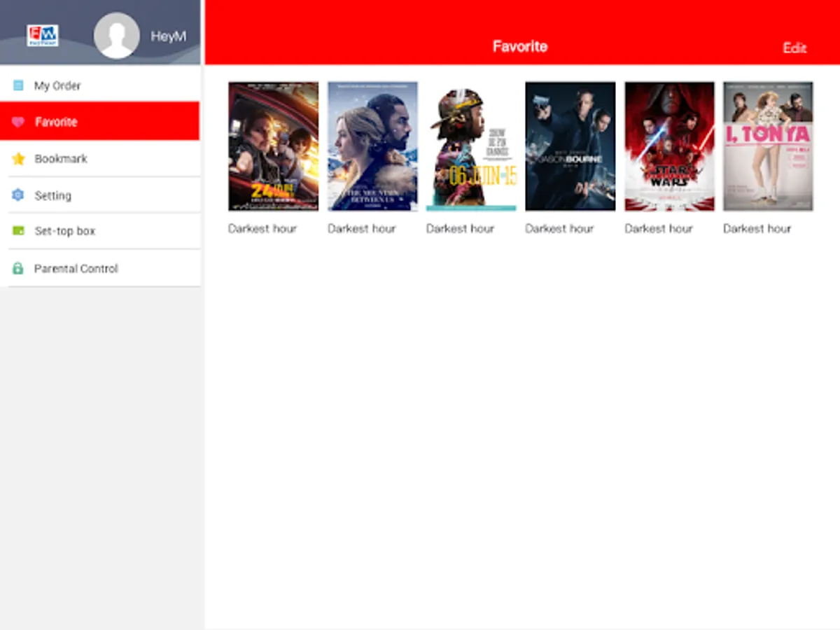Click Darkest hour caption under Star Wars
The image size is (840, 630).
tap(659, 228)
